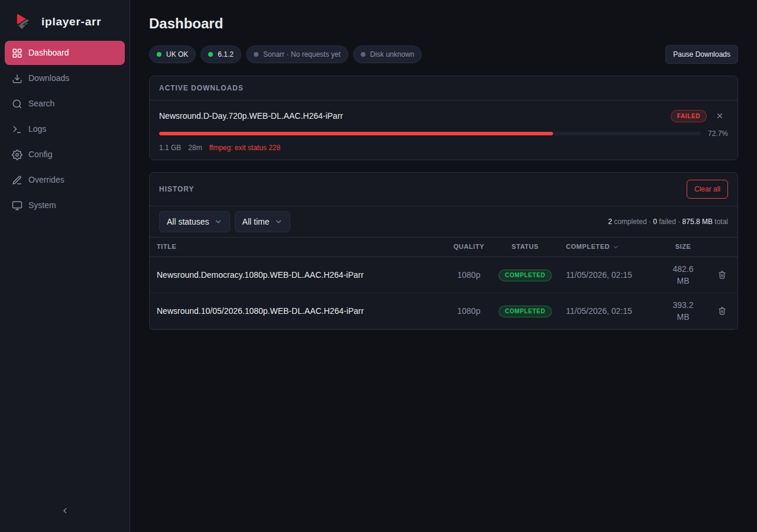Click the completed date for Newsround.Democracy
Image resolution: width=757 pixels, height=532 pixels.
click(x=599, y=275)
